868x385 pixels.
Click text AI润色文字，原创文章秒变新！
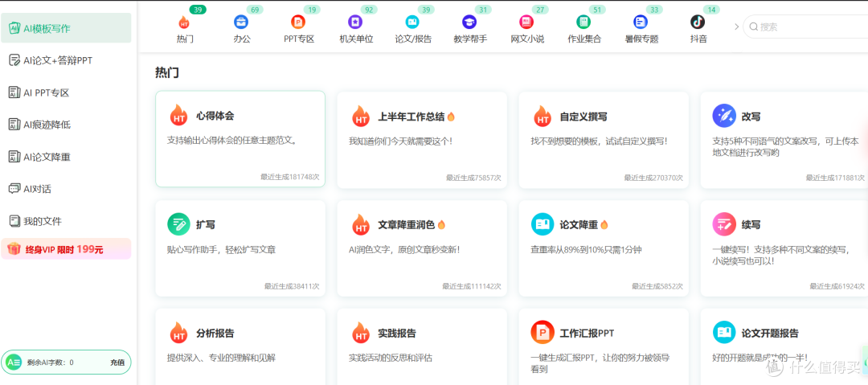coord(404,250)
